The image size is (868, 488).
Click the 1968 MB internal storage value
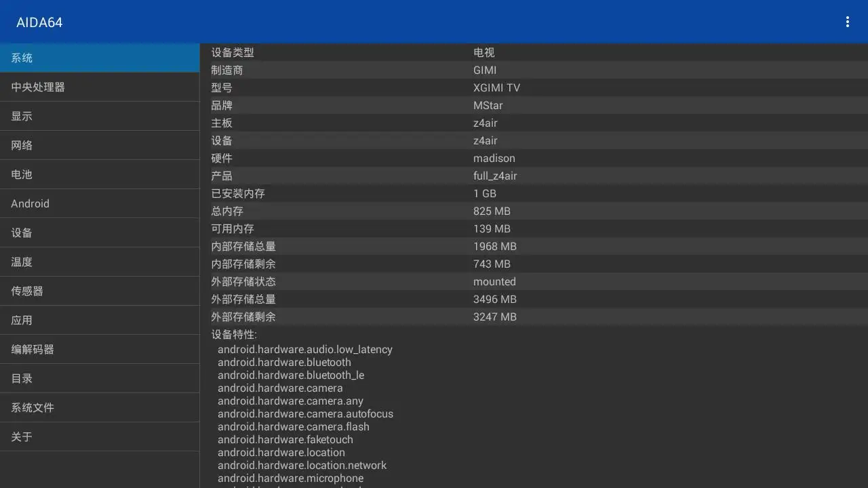pyautogui.click(x=495, y=246)
